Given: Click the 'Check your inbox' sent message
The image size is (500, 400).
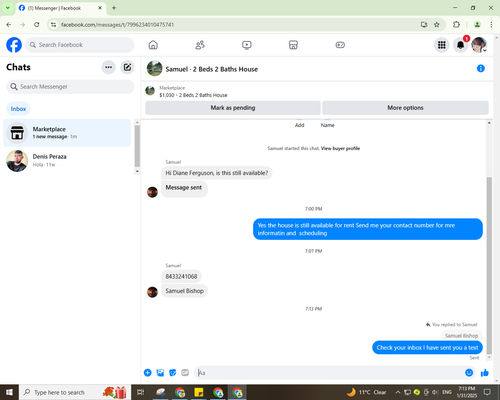Looking at the screenshot, I should [427, 348].
